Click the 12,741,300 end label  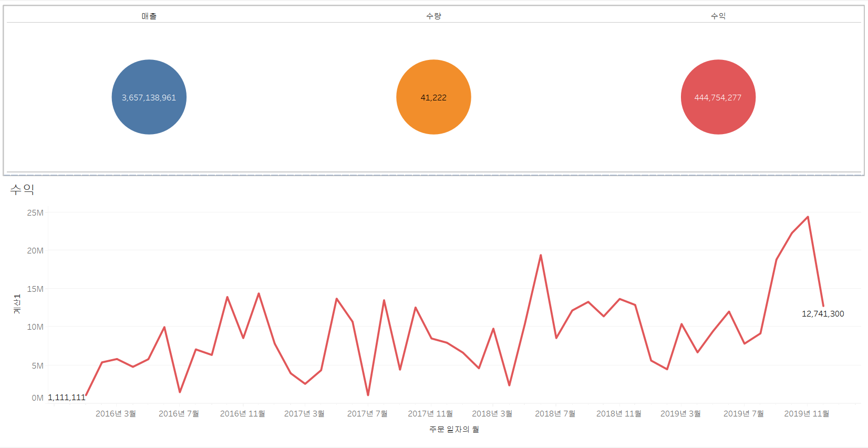click(x=823, y=314)
